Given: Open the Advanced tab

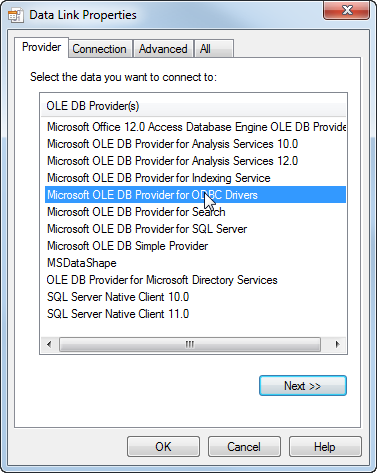Looking at the screenshot, I should click(163, 49).
